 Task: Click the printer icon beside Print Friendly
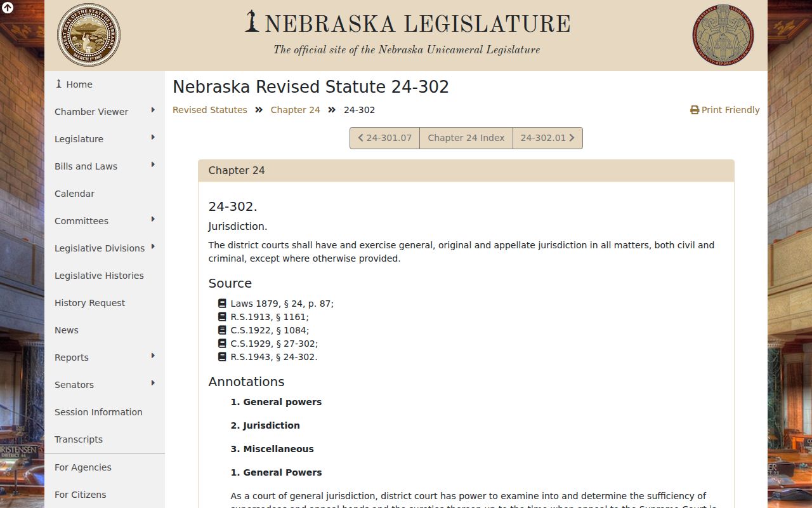click(695, 110)
